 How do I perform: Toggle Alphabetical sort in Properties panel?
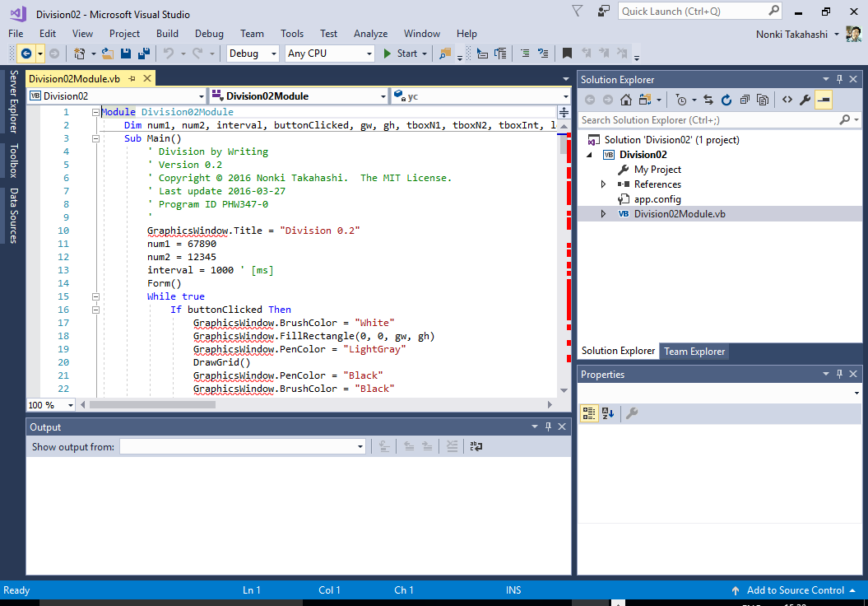(x=608, y=413)
